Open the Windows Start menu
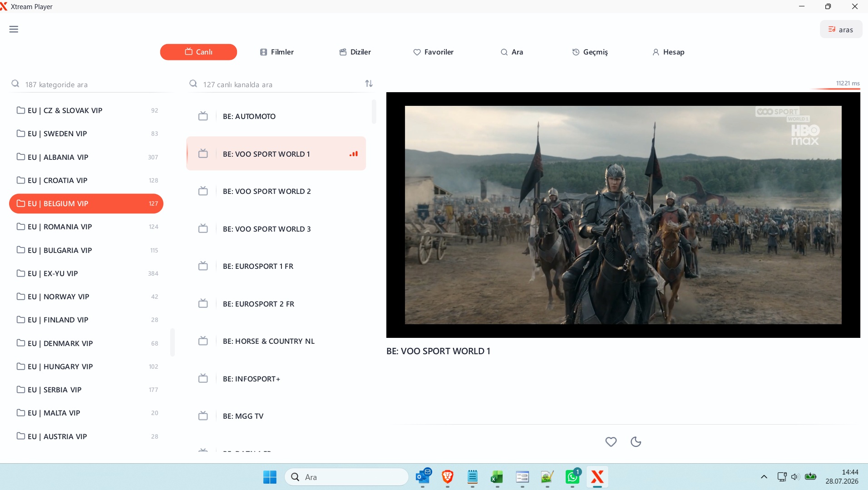Image resolution: width=868 pixels, height=490 pixels. (270, 477)
